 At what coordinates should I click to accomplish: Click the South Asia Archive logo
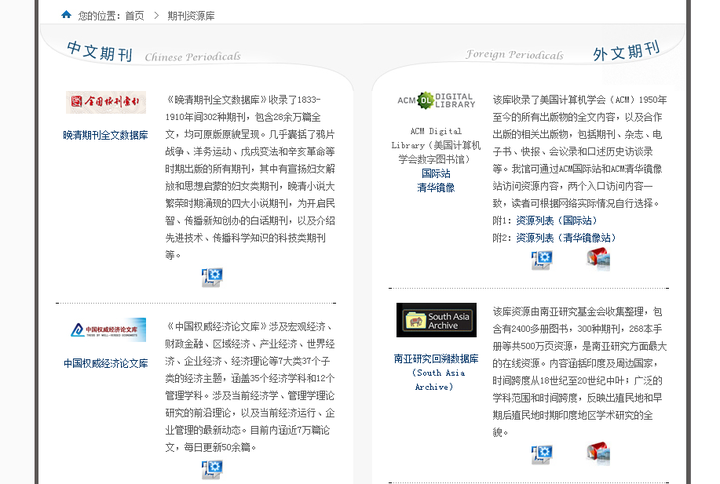click(436, 320)
